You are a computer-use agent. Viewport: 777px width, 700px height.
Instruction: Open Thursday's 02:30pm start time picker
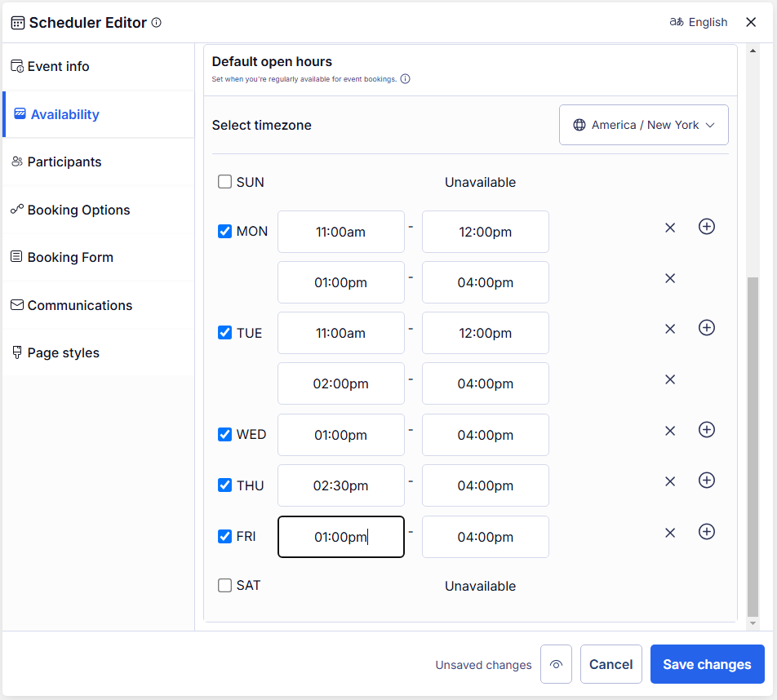tap(341, 485)
